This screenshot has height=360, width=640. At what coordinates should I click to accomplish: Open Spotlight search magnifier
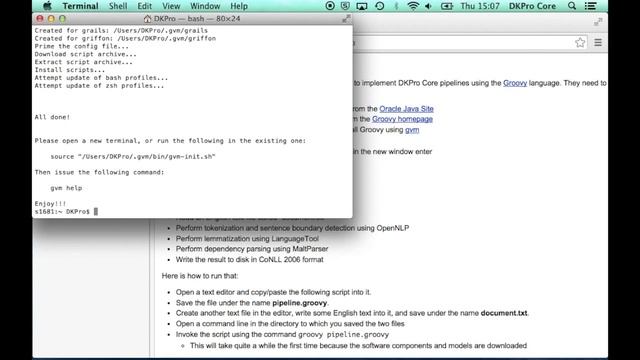click(572, 6)
